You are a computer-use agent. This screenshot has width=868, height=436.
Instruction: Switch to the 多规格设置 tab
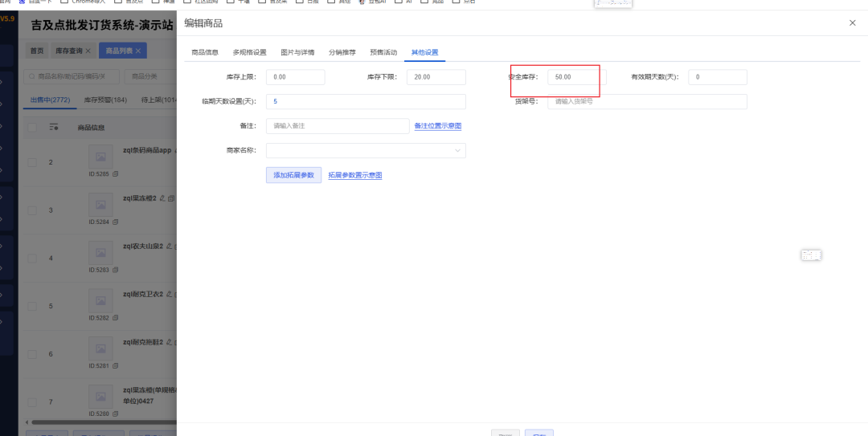point(250,52)
